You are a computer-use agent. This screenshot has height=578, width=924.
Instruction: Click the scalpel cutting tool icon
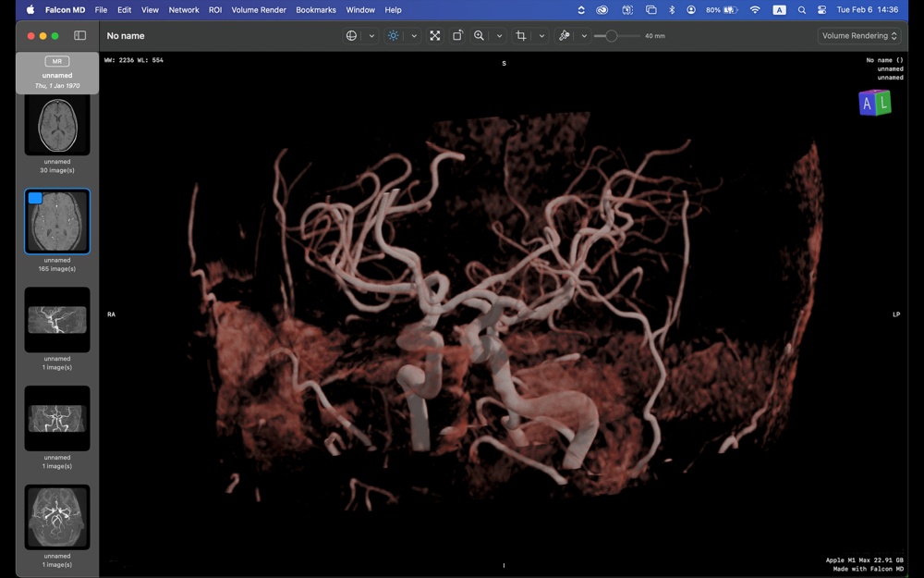point(564,36)
